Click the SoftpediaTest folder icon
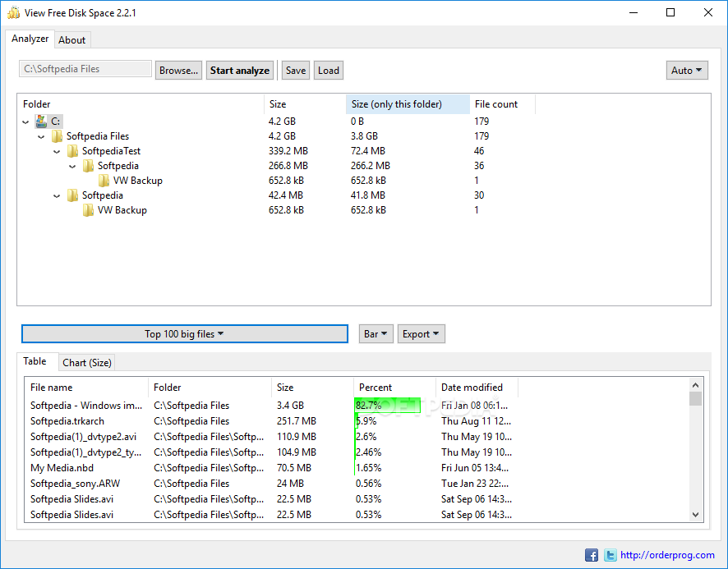The width and height of the screenshot is (728, 569). 72,151
